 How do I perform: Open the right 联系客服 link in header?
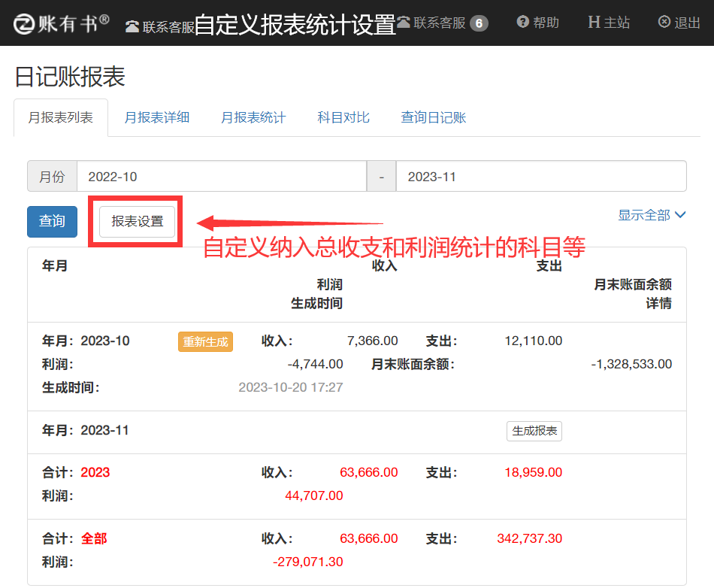pos(439,23)
